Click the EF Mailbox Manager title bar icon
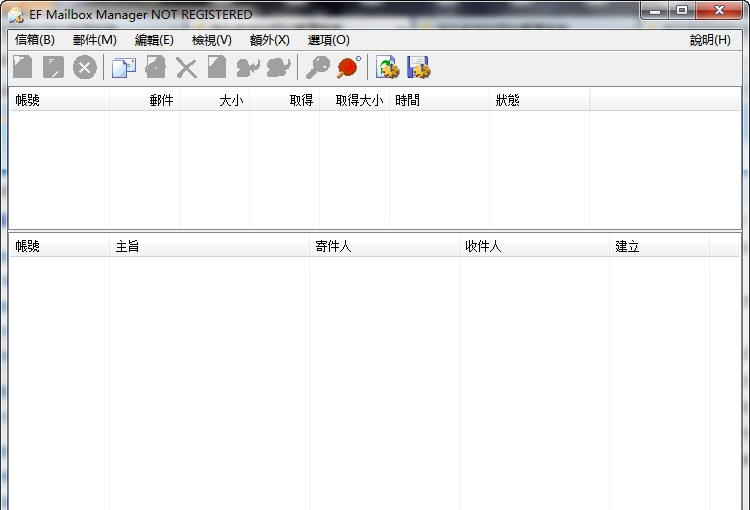 [x=16, y=15]
